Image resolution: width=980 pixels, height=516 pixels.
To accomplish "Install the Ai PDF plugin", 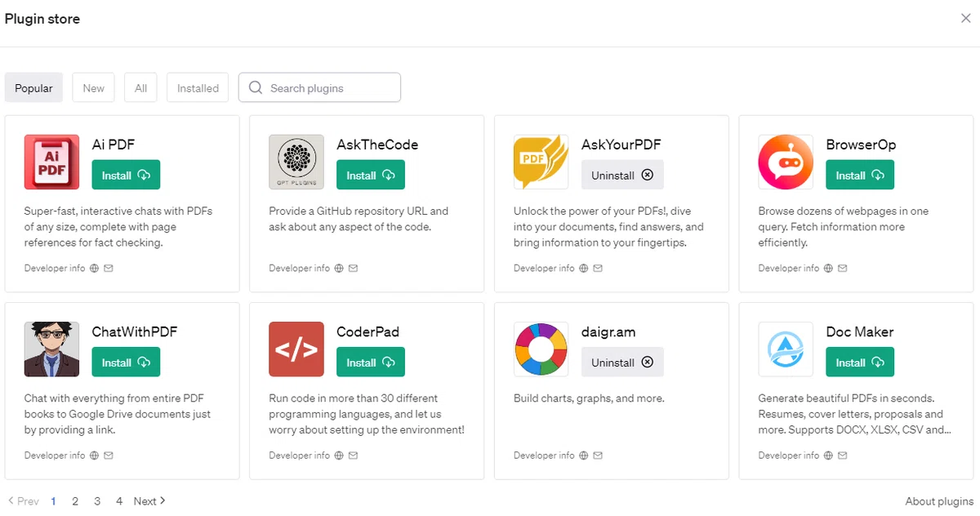I will 126,175.
